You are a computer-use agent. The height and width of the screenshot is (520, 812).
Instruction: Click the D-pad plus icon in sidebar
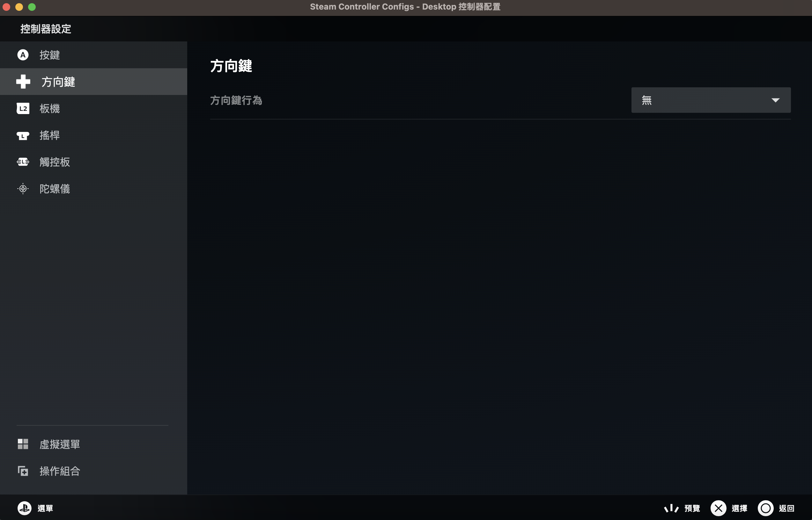click(x=23, y=82)
